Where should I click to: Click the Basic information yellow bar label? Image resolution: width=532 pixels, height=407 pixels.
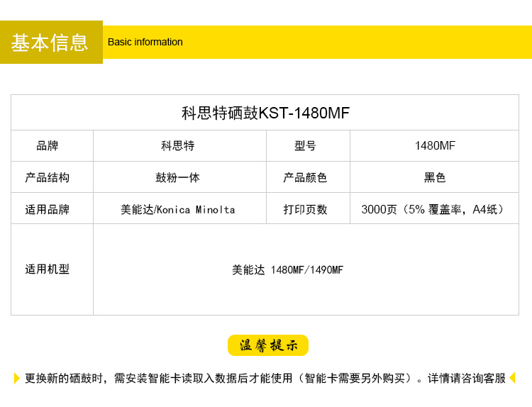click(x=145, y=42)
